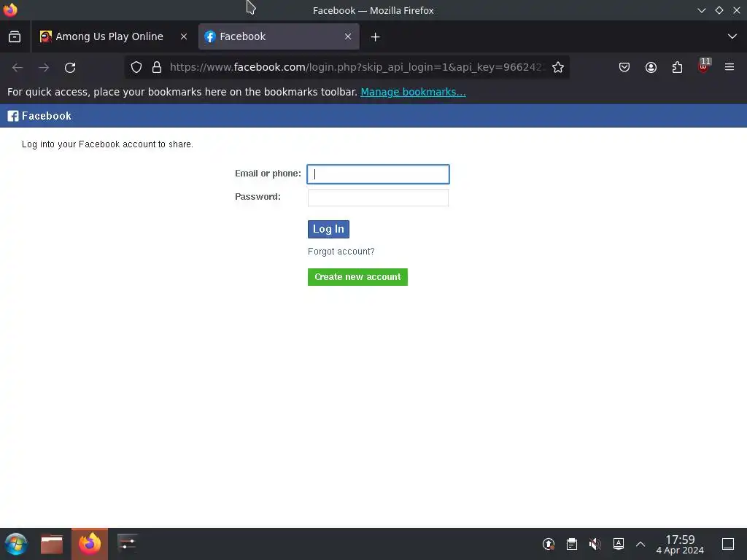Show site security padlock info
This screenshot has height=560, width=747.
(x=157, y=67)
